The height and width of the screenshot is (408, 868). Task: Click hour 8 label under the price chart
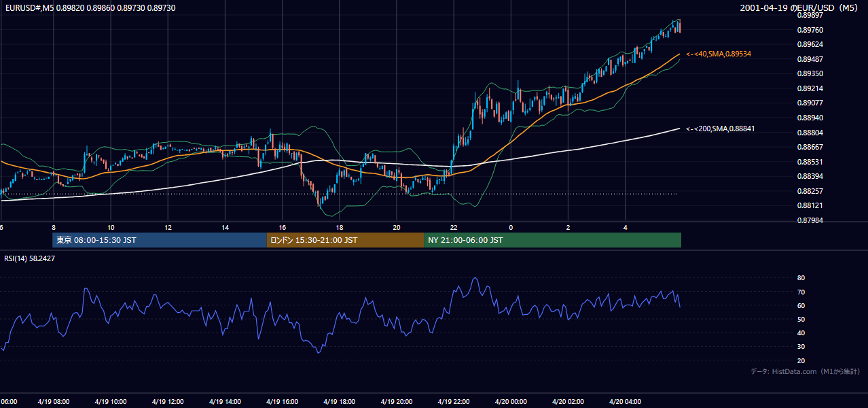[53, 228]
